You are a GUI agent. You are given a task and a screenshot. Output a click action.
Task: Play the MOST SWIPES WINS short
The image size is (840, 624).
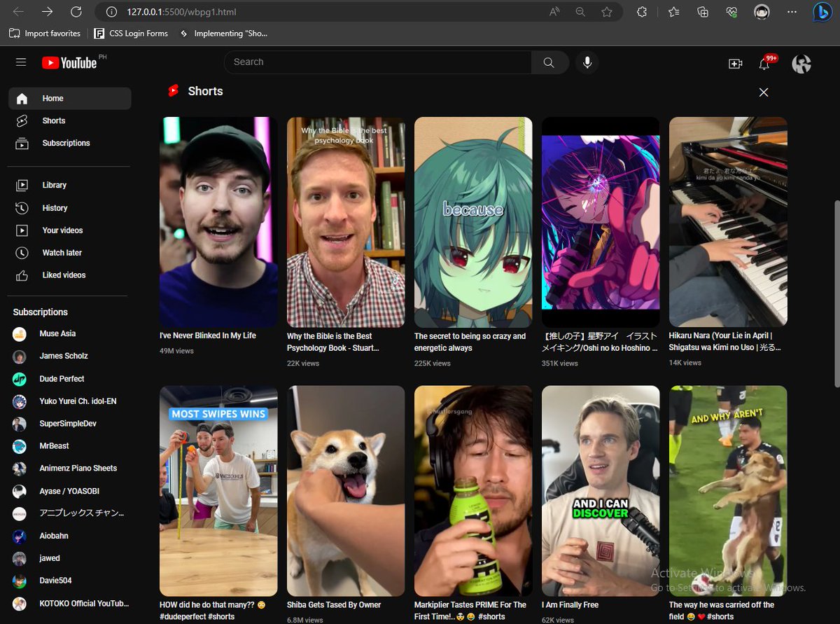(218, 491)
